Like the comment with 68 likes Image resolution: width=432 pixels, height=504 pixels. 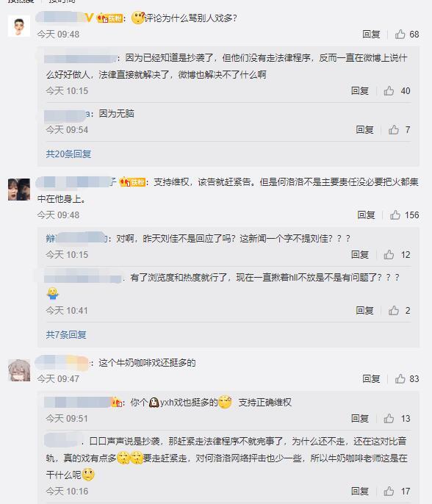click(400, 34)
